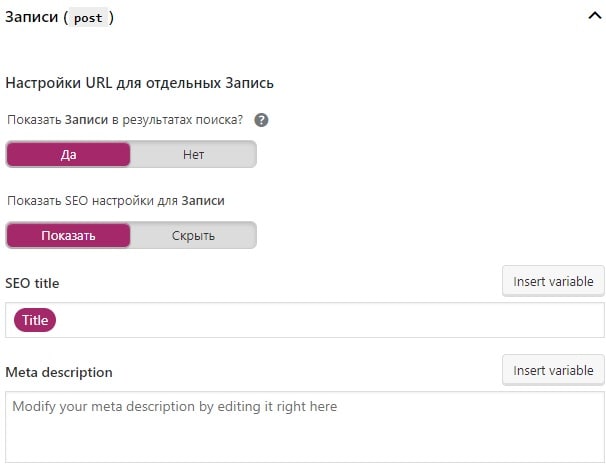The image size is (606, 475).
Task: Choose Скрыть to hide SEO settings
Action: pos(193,235)
